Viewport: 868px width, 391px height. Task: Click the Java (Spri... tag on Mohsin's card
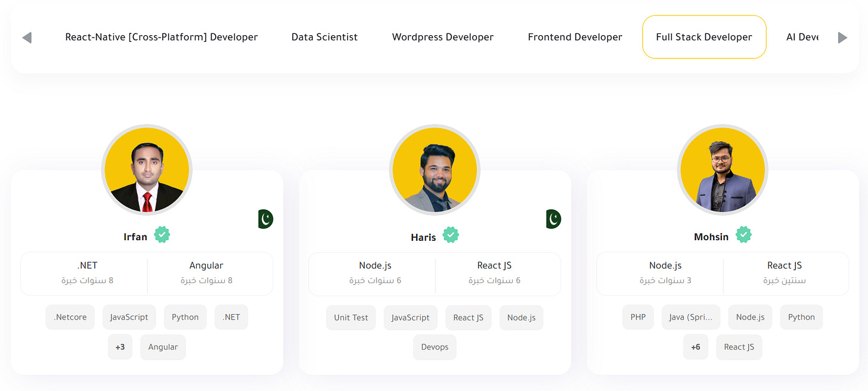[x=691, y=317]
